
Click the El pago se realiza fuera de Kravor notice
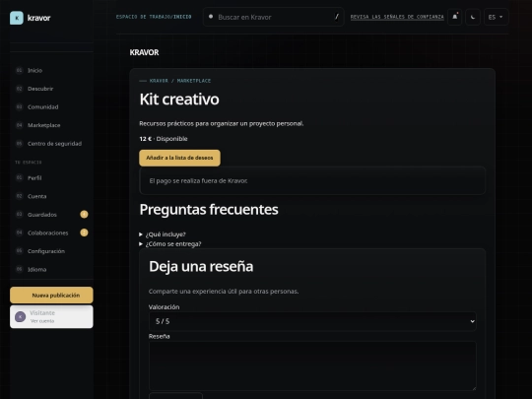point(312,181)
